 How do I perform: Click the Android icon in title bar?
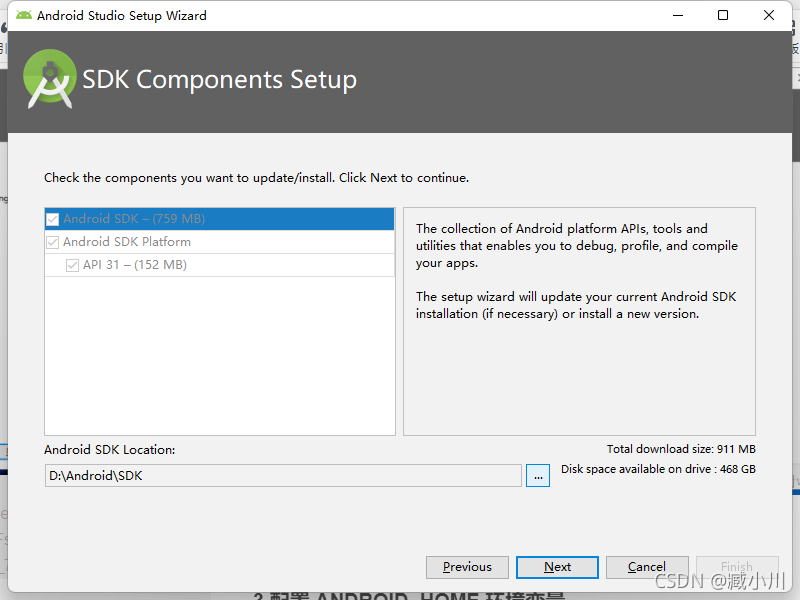tap(23, 15)
